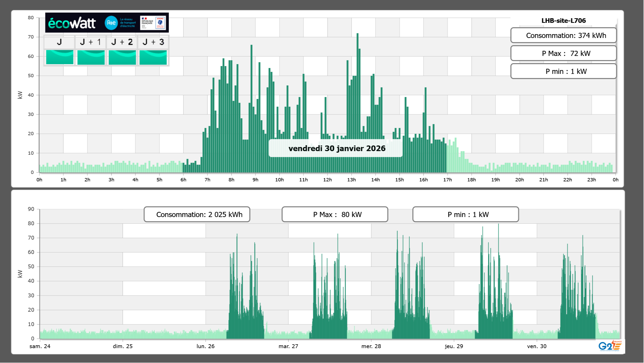Click the J day header tab

(x=59, y=42)
